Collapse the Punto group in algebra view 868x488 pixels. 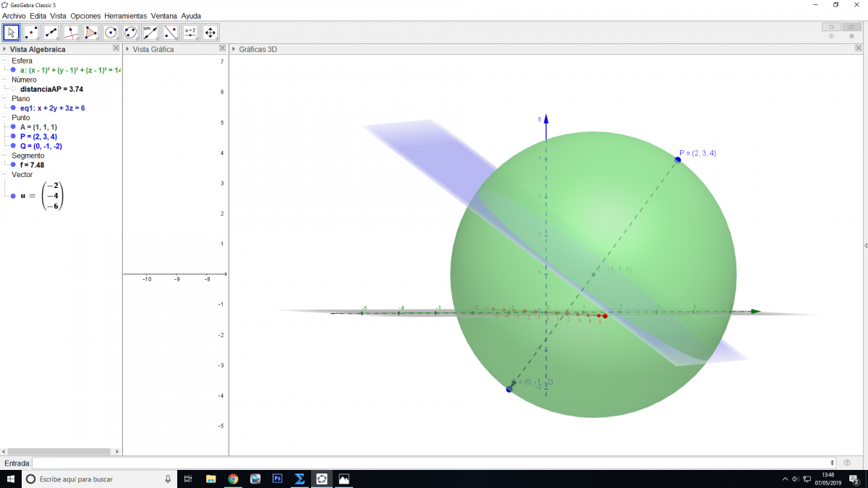pyautogui.click(x=4, y=117)
